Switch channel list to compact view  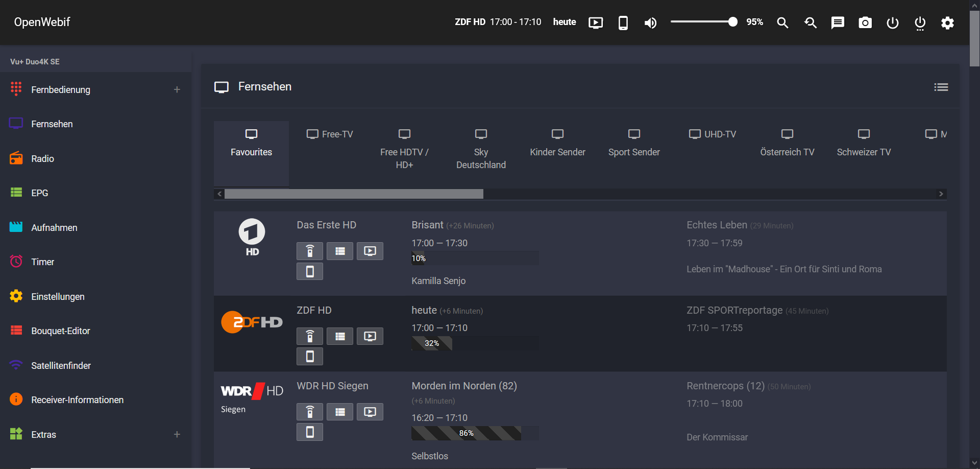(941, 87)
